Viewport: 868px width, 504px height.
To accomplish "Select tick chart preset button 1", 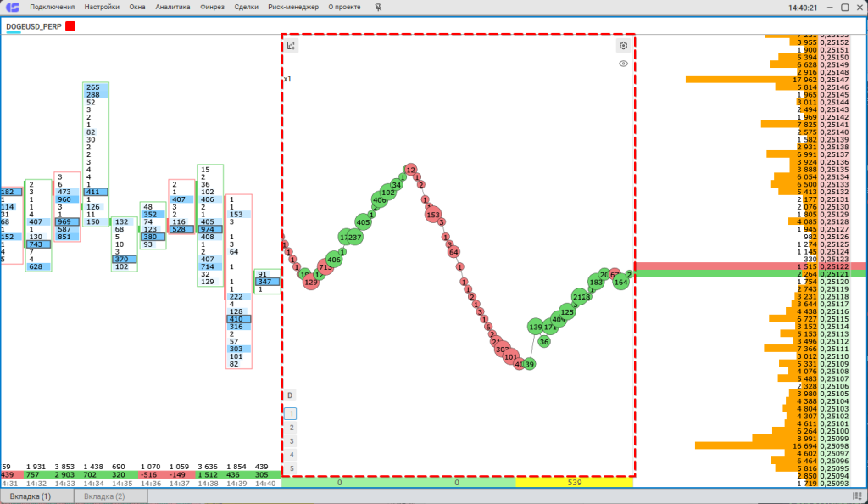I will (x=291, y=414).
